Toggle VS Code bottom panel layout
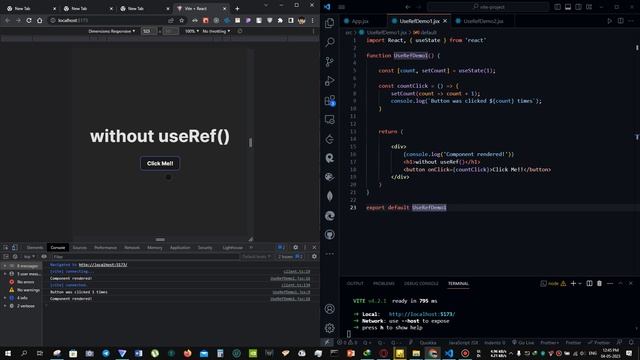 [568, 7]
